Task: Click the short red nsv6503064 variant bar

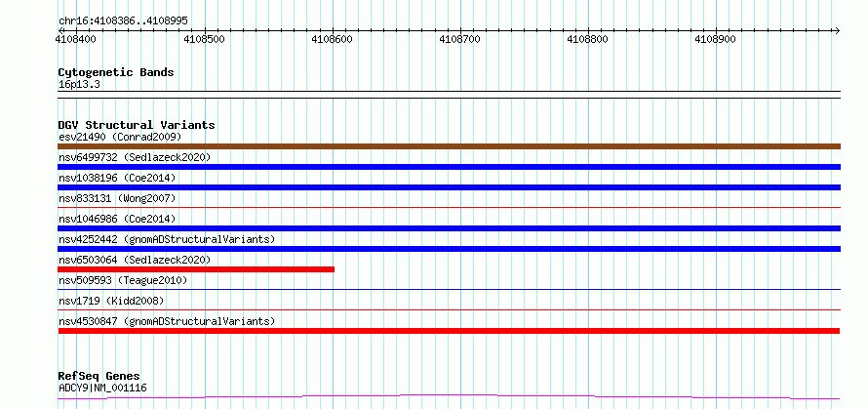Action: 196,269
